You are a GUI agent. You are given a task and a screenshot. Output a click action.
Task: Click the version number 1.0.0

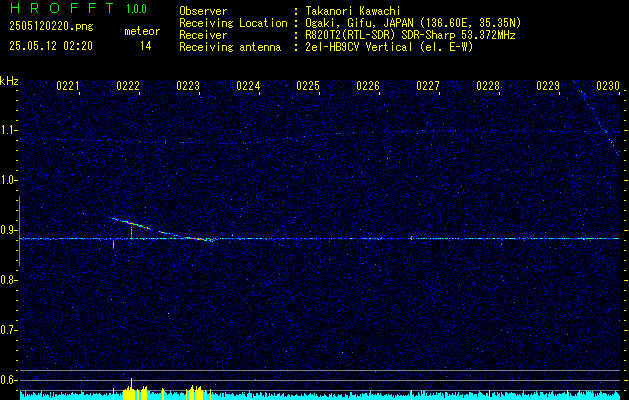click(136, 9)
